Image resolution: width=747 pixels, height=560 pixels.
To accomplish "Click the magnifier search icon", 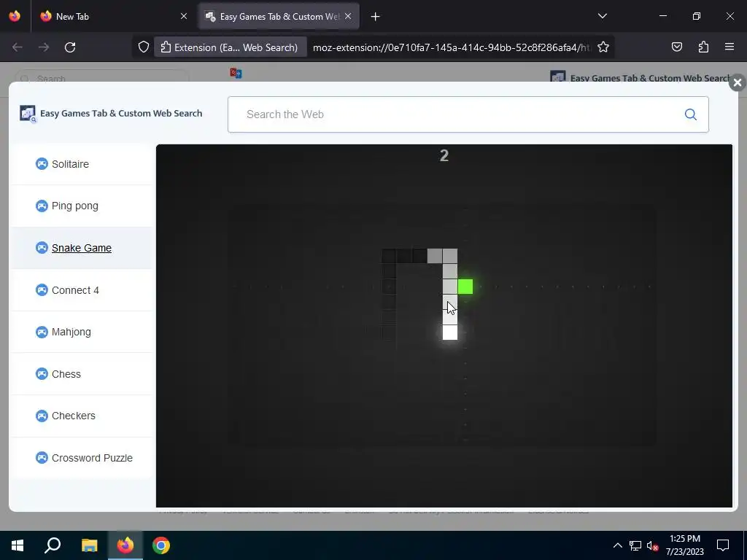I will click(690, 114).
